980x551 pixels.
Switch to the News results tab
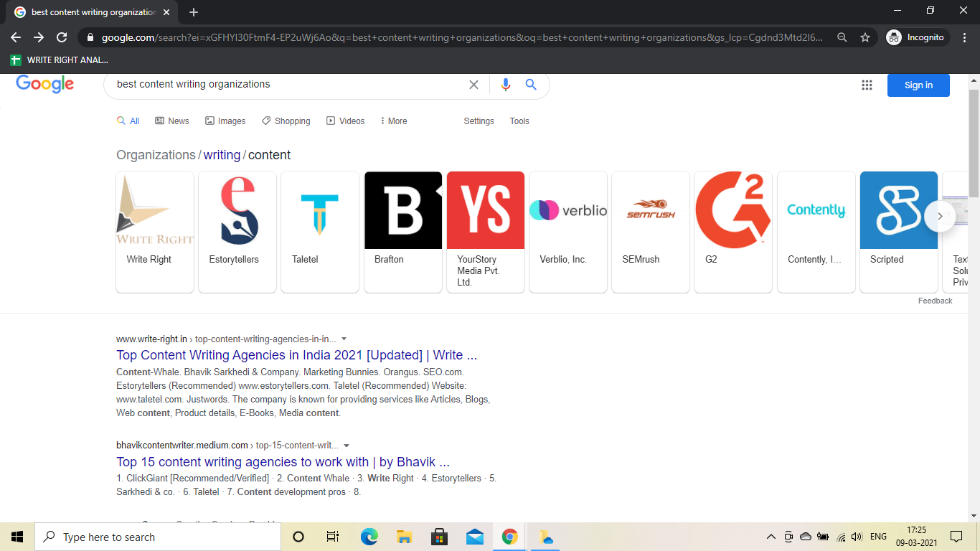click(x=172, y=121)
